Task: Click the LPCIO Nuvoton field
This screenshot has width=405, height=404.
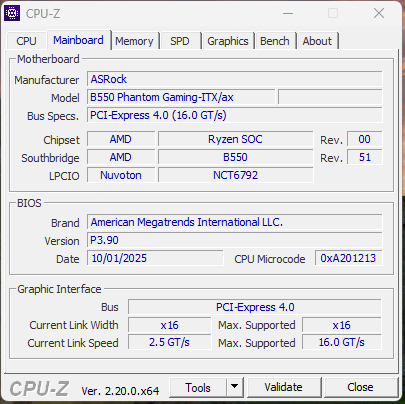Action: tap(121, 175)
